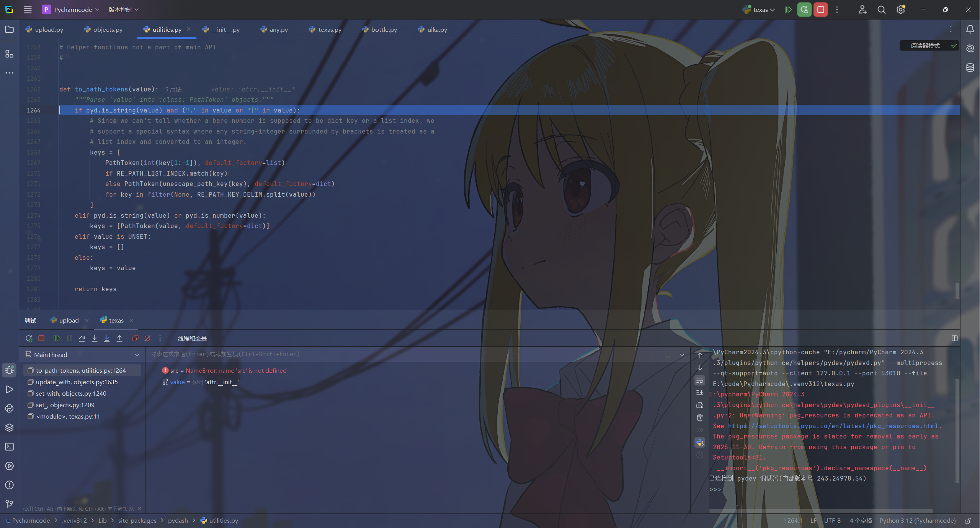Click the clear console trash icon
Viewport: 980px width, 528px height.
[700, 417]
